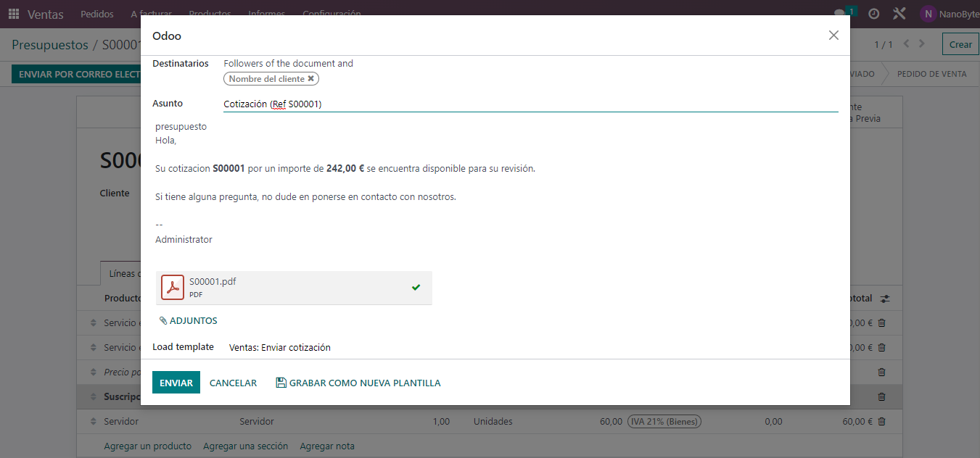980x458 pixels.
Task: Click the second Servicio row drag handle
Action: [x=93, y=348]
